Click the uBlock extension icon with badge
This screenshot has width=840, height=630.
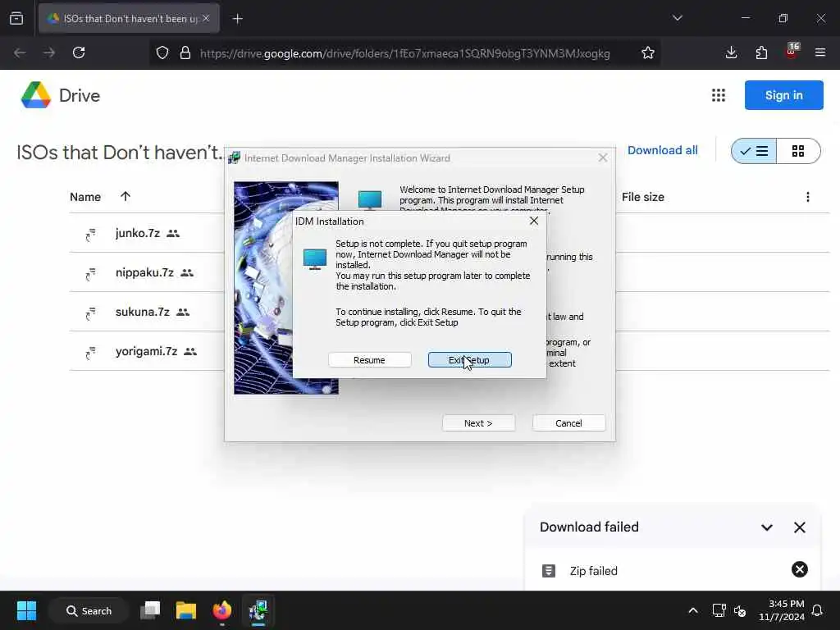tap(792, 52)
